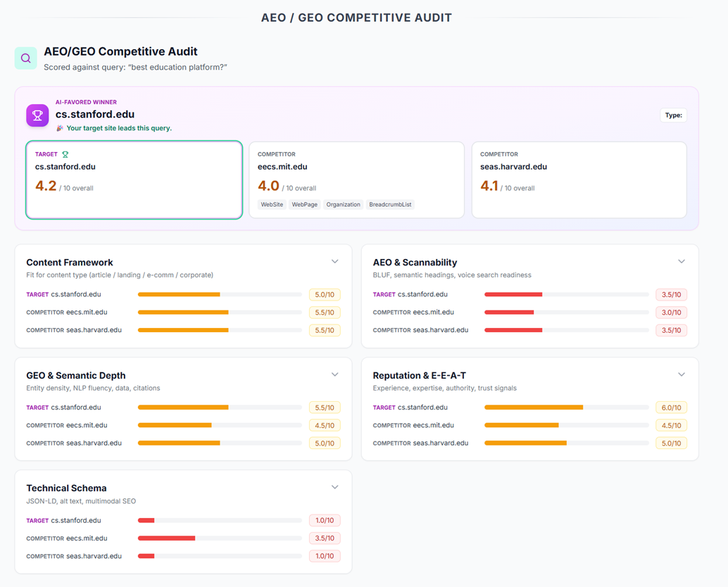Image resolution: width=728 pixels, height=587 pixels.
Task: Click the magnifier search icon beside the audit title
Action: pos(25,58)
